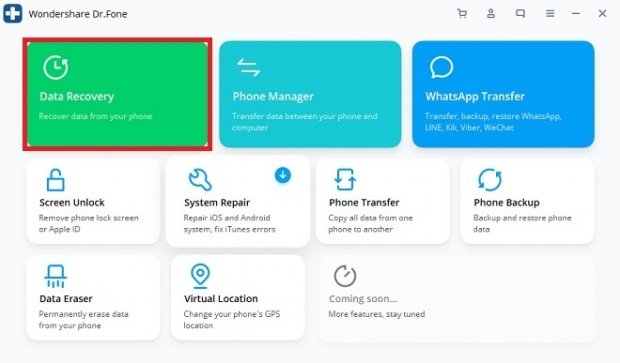Minimize the Dr.Fone window

[576, 13]
